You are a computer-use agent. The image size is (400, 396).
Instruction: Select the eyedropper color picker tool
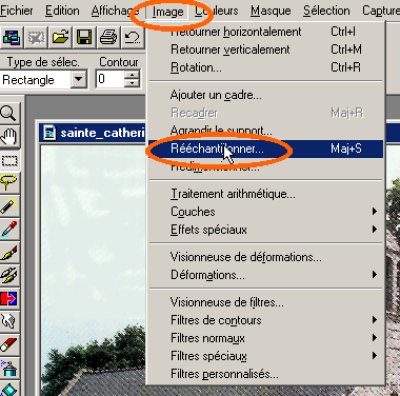(x=9, y=229)
